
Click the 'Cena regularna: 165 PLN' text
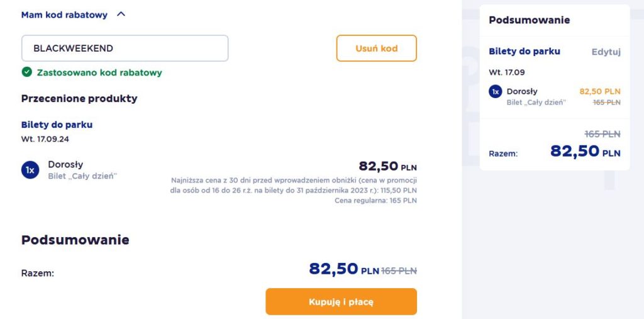[375, 201]
